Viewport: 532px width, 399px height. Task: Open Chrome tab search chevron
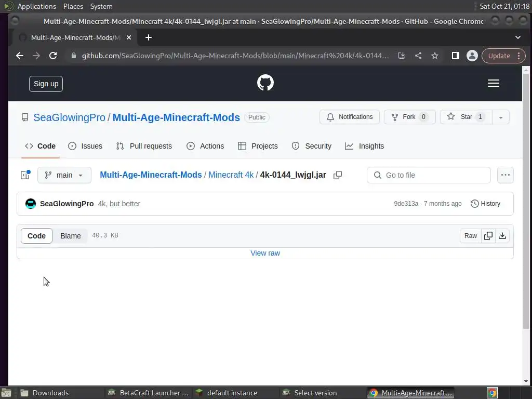coord(518,37)
